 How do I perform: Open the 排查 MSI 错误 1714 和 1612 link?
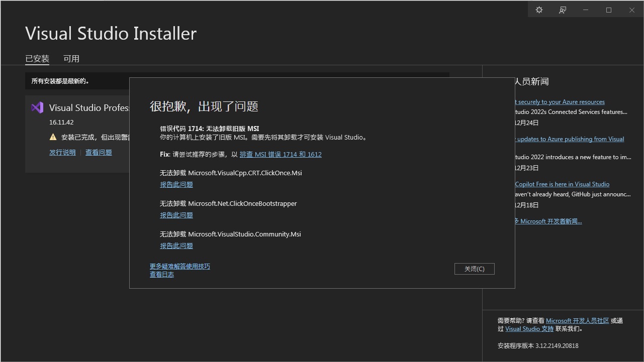click(x=281, y=154)
